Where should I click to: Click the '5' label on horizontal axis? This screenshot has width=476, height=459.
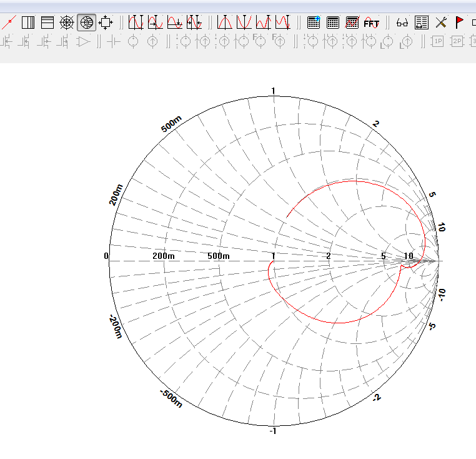pyautogui.click(x=384, y=256)
